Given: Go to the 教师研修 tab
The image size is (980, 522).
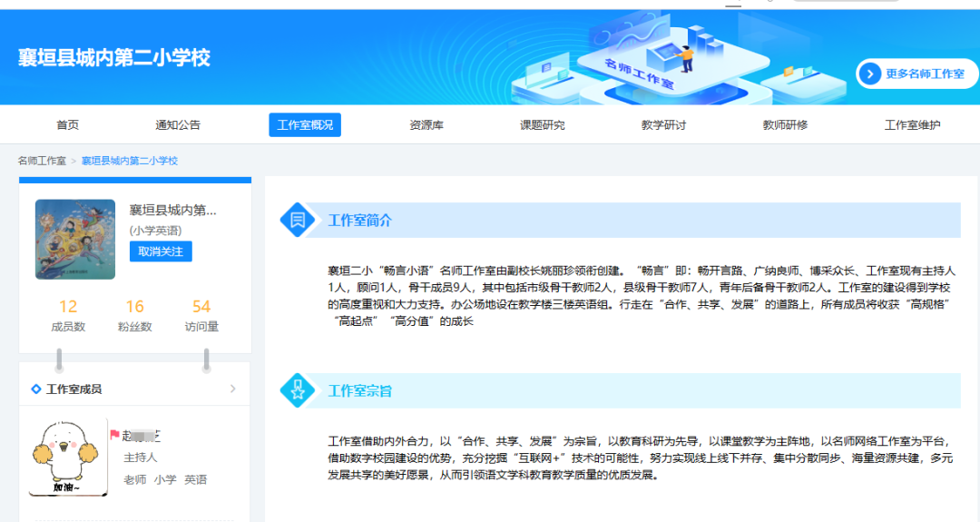Looking at the screenshot, I should pos(785,125).
